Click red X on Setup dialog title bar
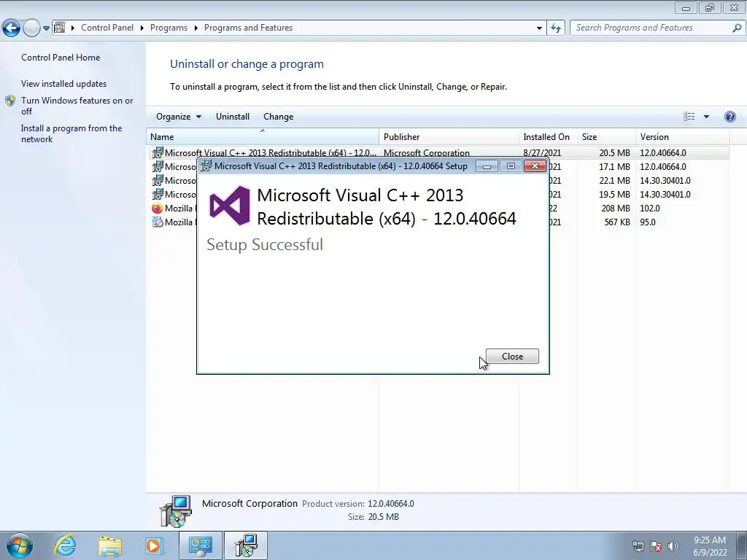The image size is (747, 560). click(535, 166)
